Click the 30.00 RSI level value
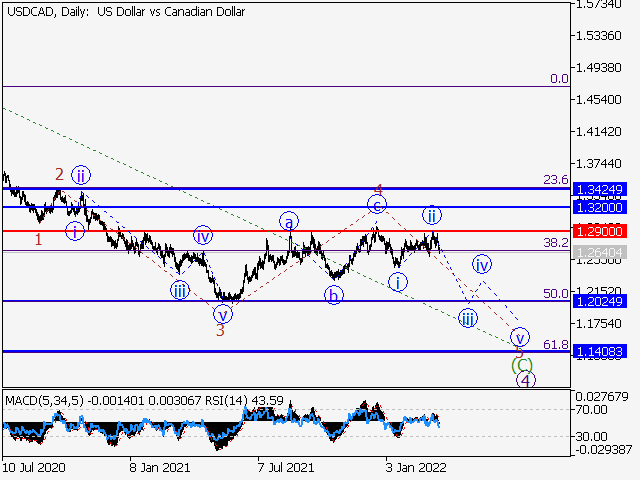The width and height of the screenshot is (640, 480). coord(591,436)
